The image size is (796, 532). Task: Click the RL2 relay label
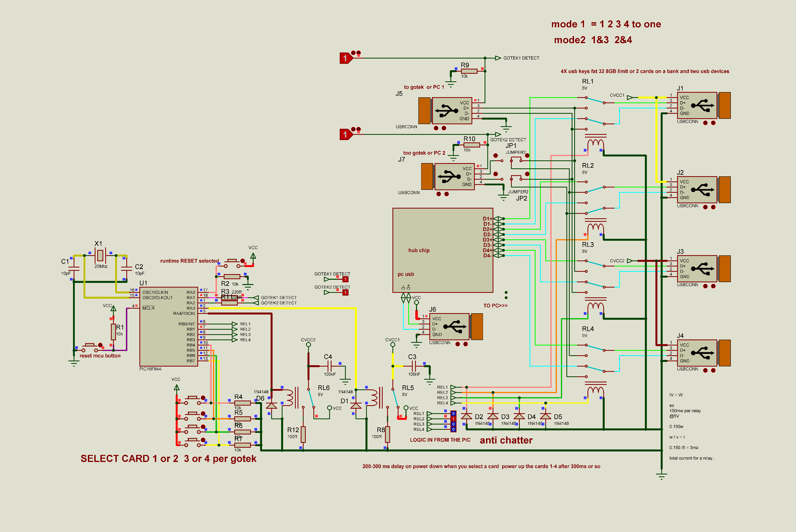(x=588, y=166)
